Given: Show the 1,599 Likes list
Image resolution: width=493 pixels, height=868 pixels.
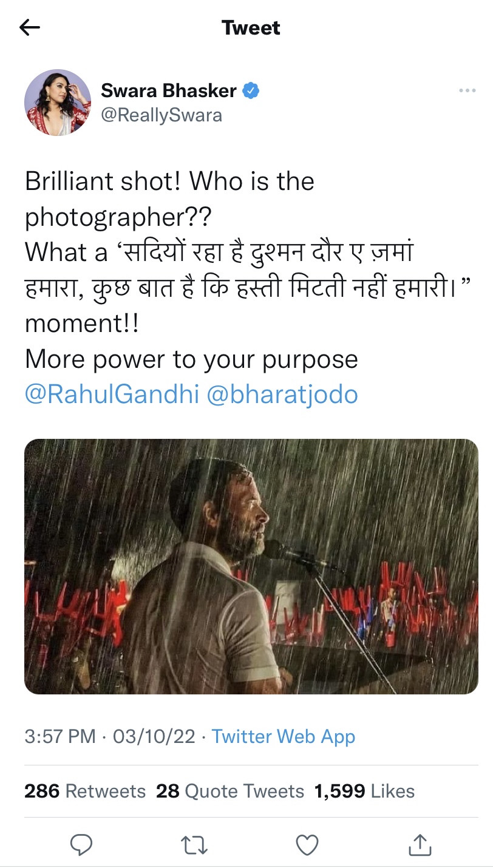Looking at the screenshot, I should 364,791.
